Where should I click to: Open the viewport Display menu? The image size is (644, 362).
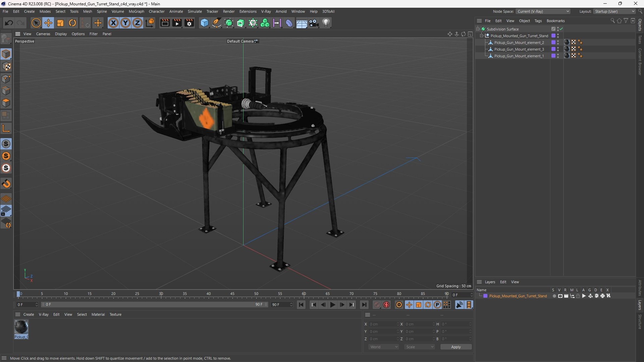[x=61, y=34]
